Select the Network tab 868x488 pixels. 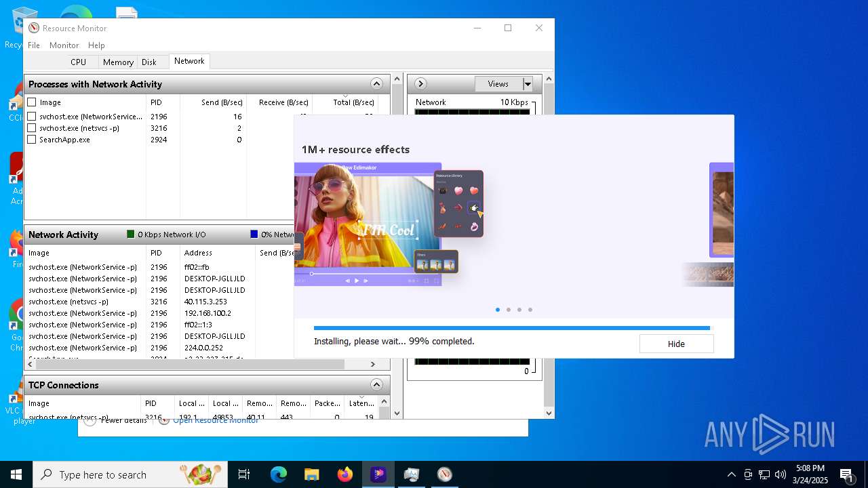pyautogui.click(x=189, y=61)
